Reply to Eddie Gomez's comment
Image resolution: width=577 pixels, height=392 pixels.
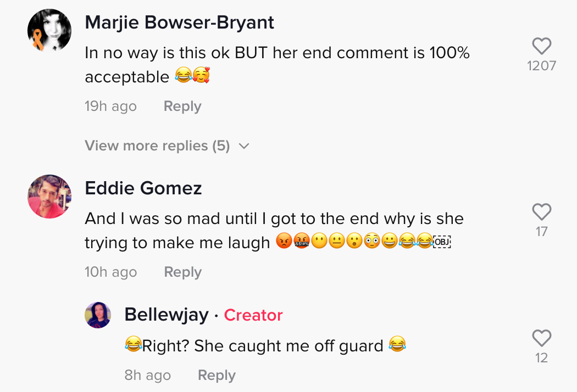click(x=183, y=272)
